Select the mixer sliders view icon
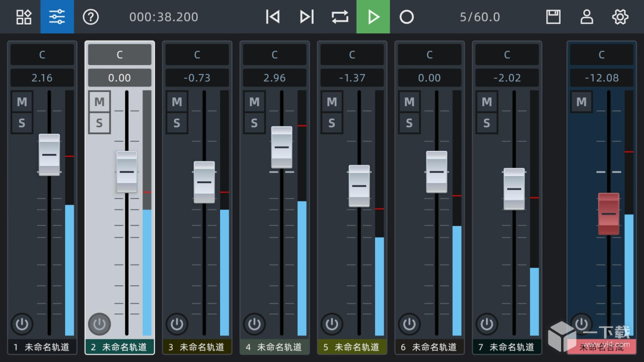The width and height of the screenshot is (644, 362). pos(57,17)
